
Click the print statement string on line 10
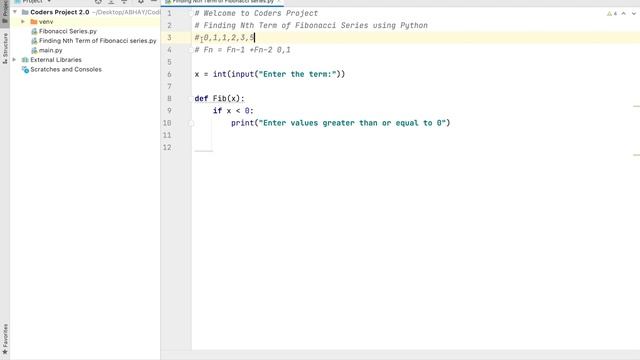(352, 123)
